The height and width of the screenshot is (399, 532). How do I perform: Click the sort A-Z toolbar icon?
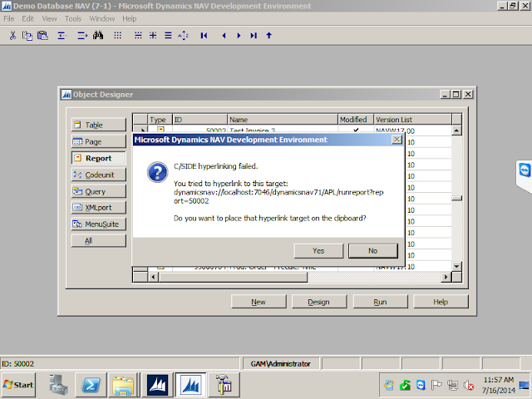[183, 35]
